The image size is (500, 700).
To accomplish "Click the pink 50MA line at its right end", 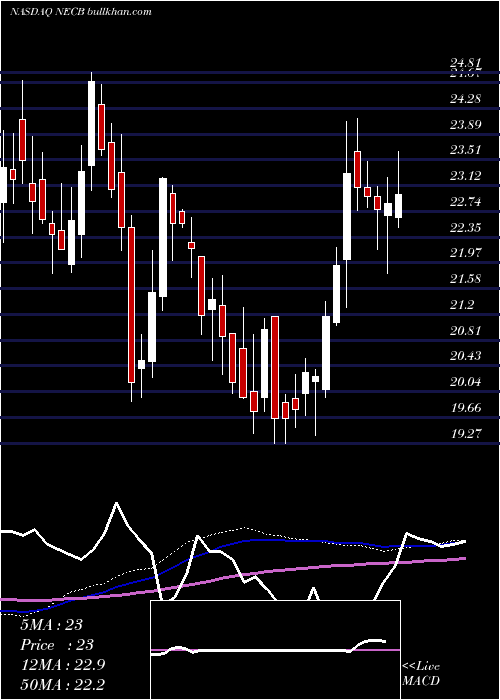I will tap(463, 558).
